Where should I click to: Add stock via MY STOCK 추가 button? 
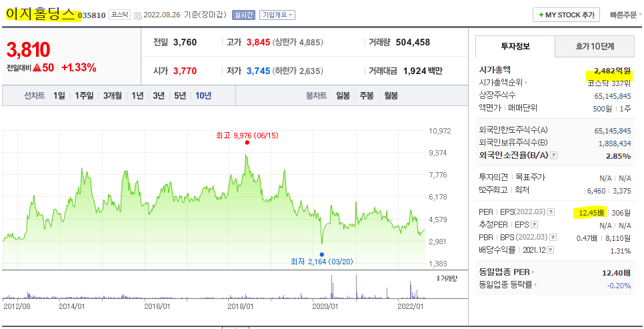tap(567, 15)
